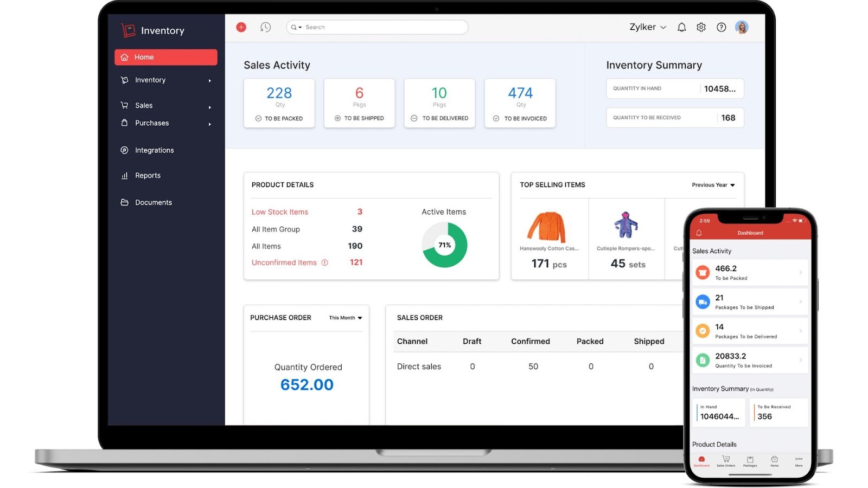Click the Active Items donut chart

click(444, 245)
